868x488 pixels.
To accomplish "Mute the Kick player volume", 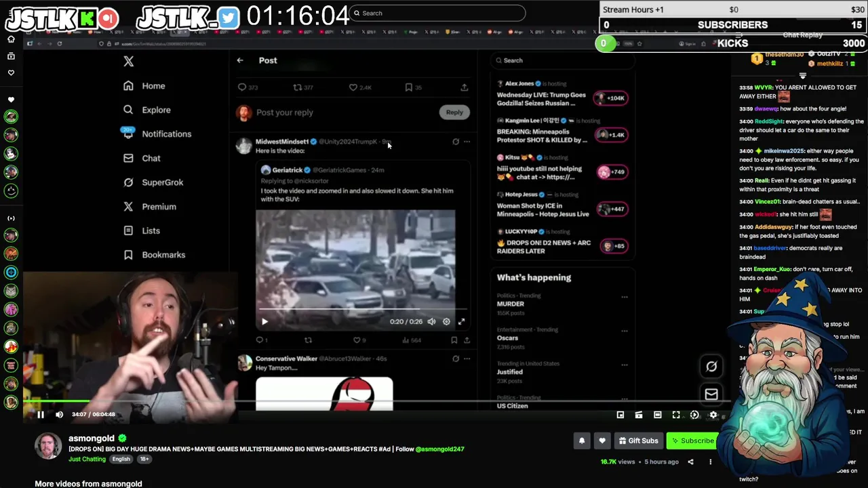I will (x=60, y=415).
